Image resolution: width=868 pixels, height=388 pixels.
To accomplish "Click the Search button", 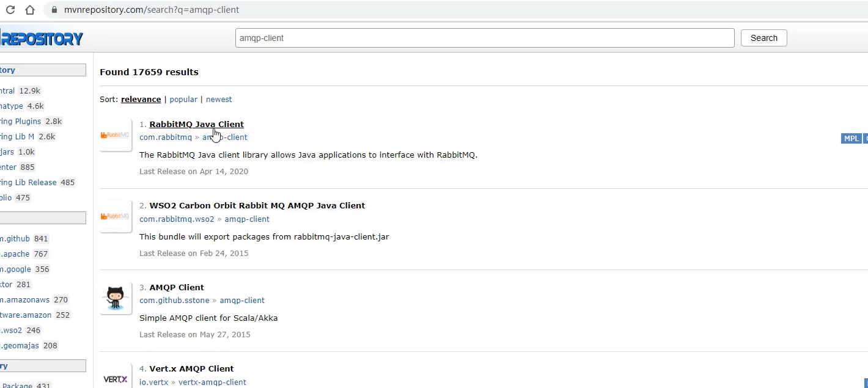I will pos(763,38).
